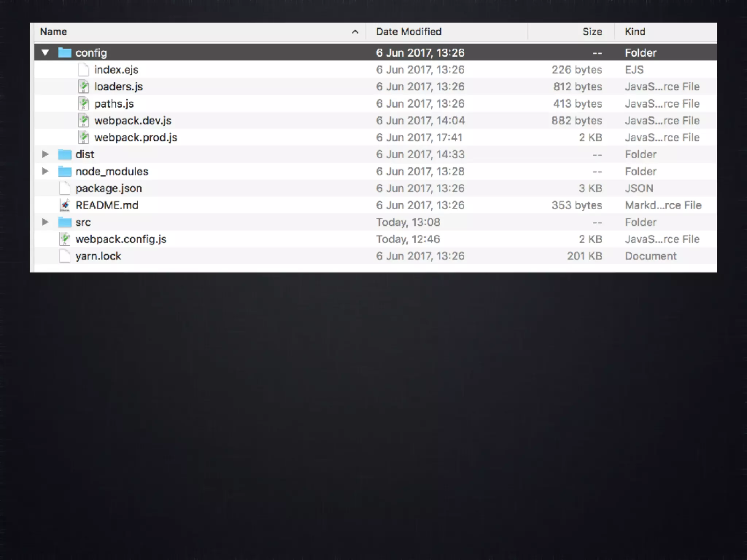Click the index.ejs blank file icon
747x560 pixels.
point(84,70)
